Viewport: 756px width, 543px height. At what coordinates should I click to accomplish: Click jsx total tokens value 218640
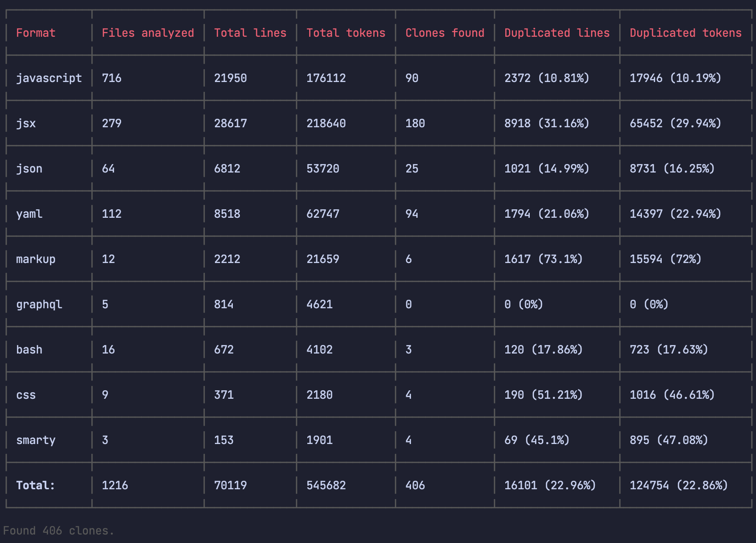pos(326,123)
